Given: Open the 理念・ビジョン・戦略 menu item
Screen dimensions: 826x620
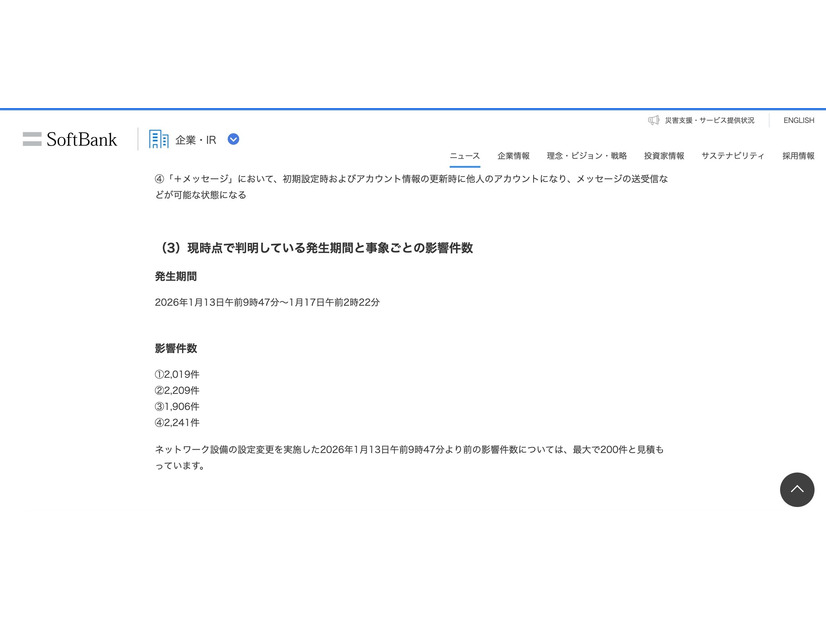Looking at the screenshot, I should pyautogui.click(x=585, y=156).
